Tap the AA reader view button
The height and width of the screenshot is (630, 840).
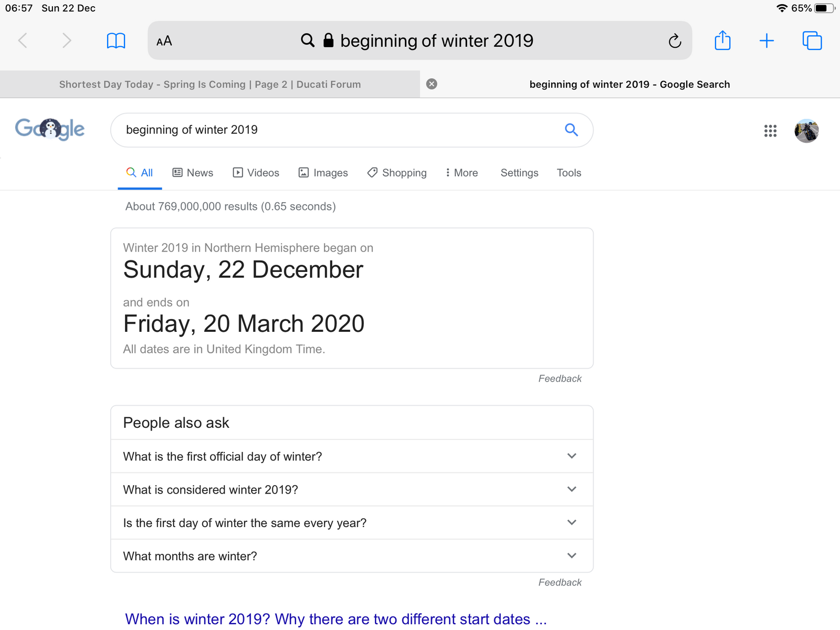click(x=164, y=41)
